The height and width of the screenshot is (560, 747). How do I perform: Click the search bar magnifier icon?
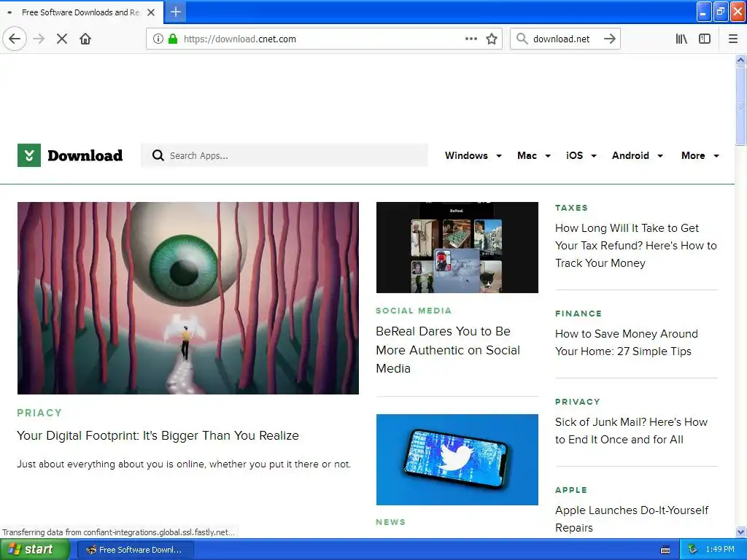tap(522, 39)
